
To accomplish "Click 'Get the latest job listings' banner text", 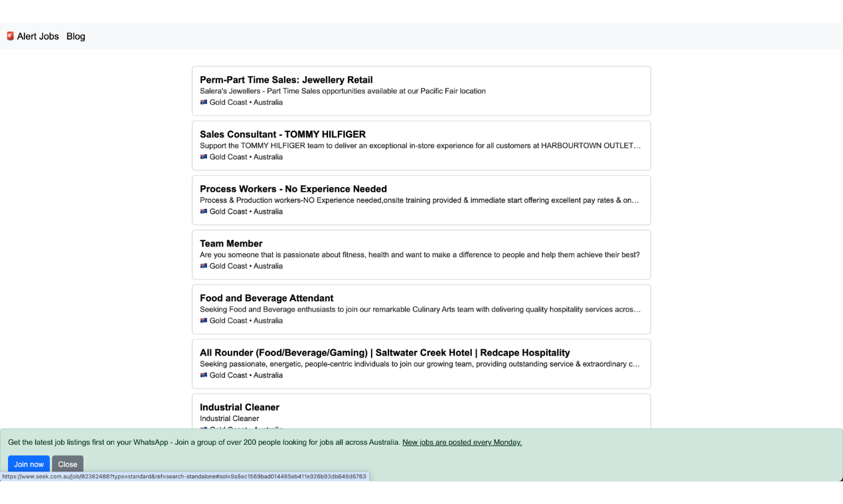I will point(204,442).
